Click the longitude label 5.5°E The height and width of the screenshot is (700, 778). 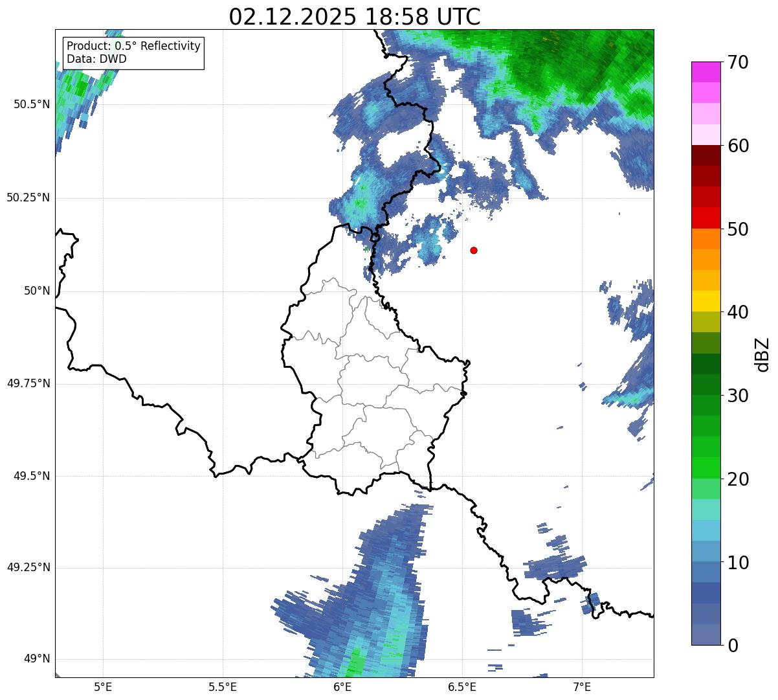pyautogui.click(x=223, y=686)
